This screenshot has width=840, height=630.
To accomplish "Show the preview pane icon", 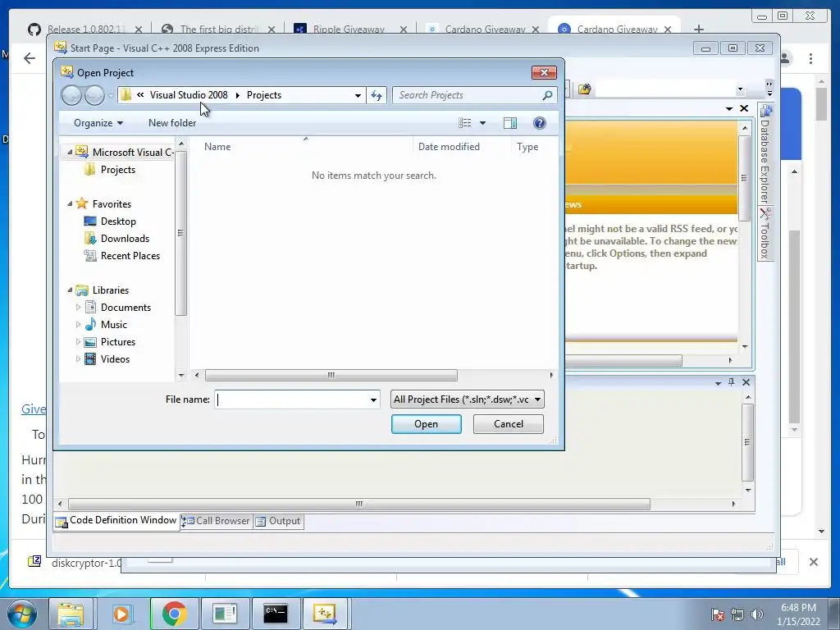I will coord(510,123).
